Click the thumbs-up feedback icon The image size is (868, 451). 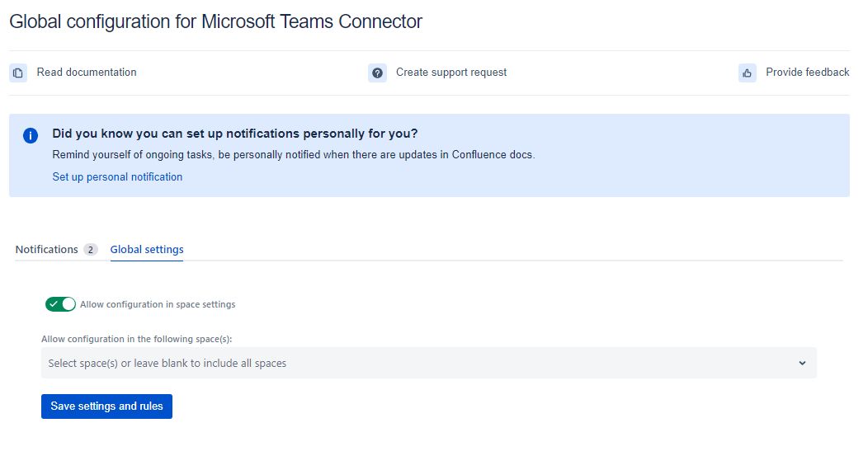748,73
